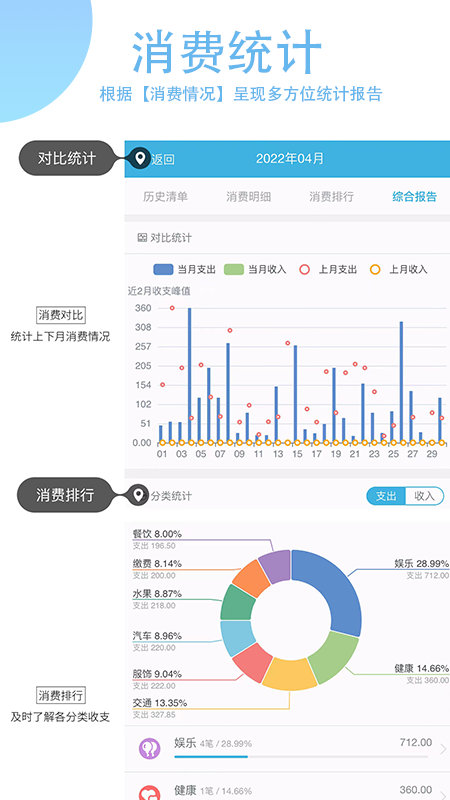Image resolution: width=450 pixels, height=800 pixels.
Task: Tap the 返回 back button
Action: point(163,159)
